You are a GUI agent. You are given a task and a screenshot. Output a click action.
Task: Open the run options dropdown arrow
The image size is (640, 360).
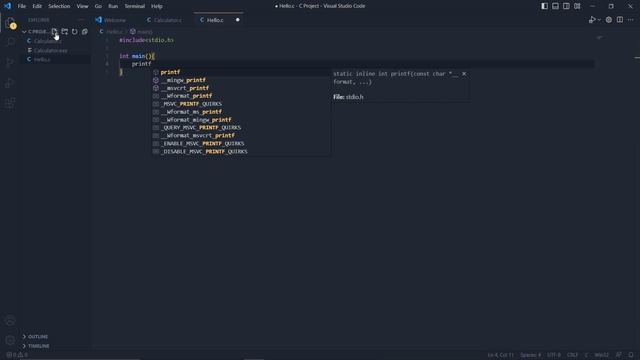599,20
